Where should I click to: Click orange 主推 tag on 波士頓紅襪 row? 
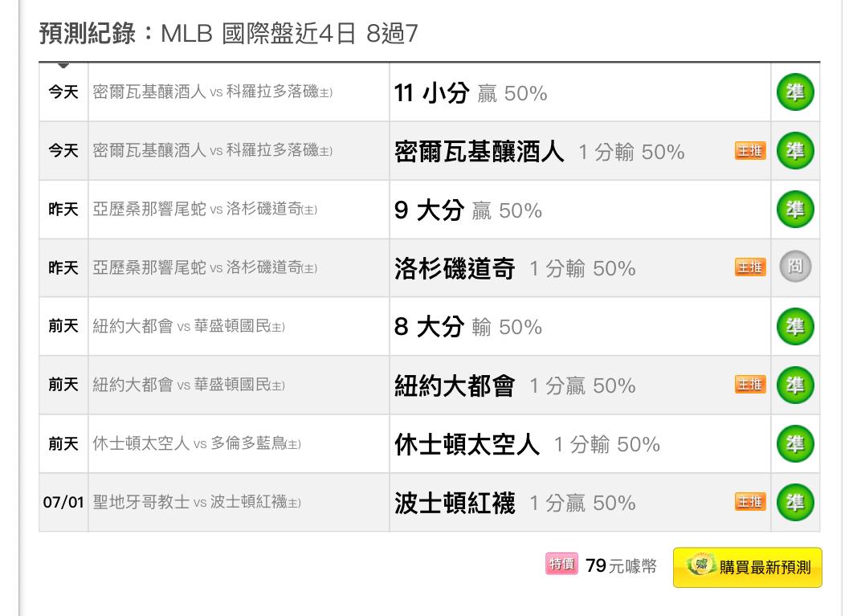(750, 502)
